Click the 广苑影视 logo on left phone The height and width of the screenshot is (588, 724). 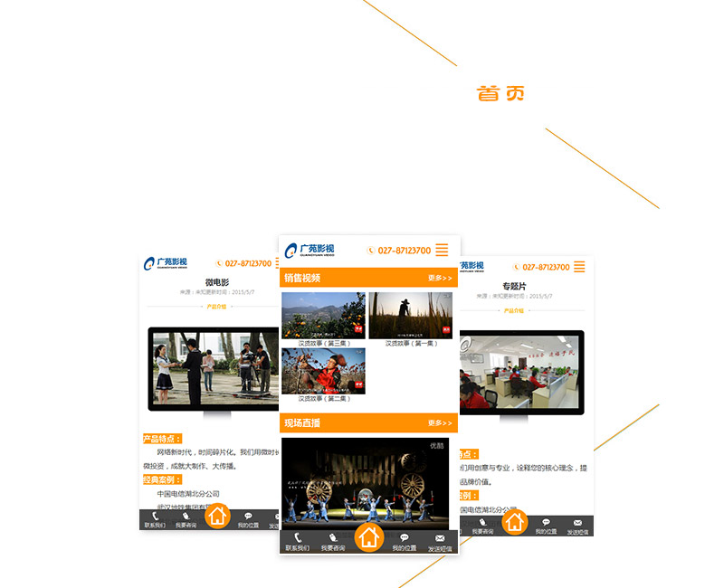pyautogui.click(x=166, y=263)
